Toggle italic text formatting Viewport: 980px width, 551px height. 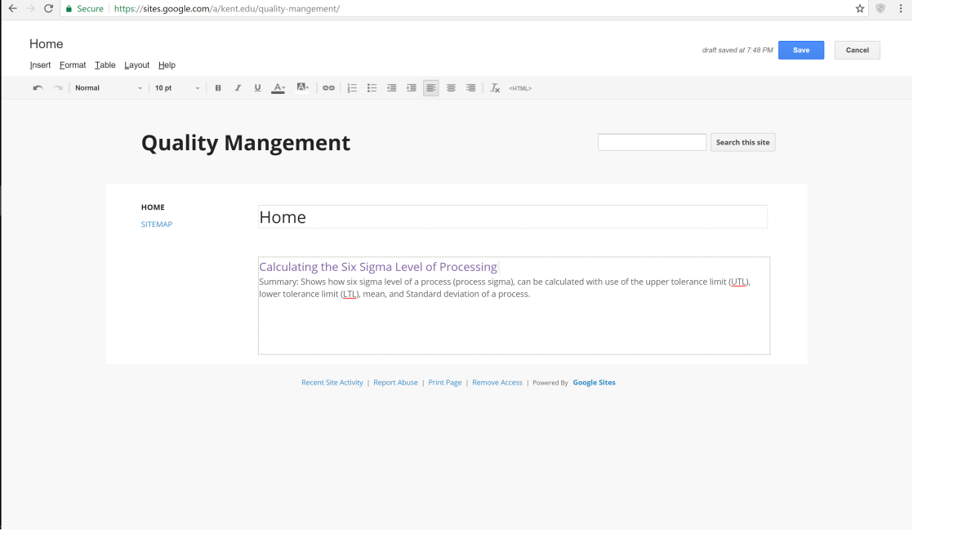click(238, 88)
